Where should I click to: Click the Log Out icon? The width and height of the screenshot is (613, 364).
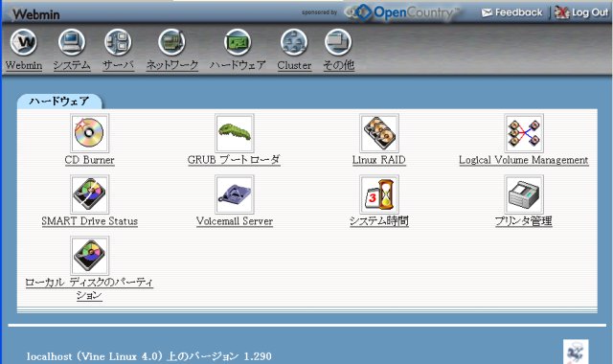pos(561,12)
